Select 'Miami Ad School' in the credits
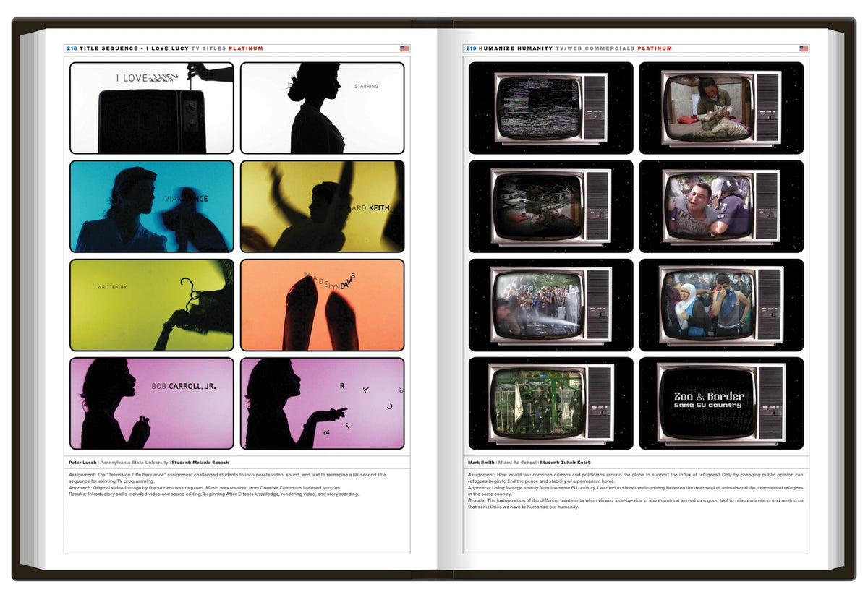868x600 pixels. tap(517, 463)
